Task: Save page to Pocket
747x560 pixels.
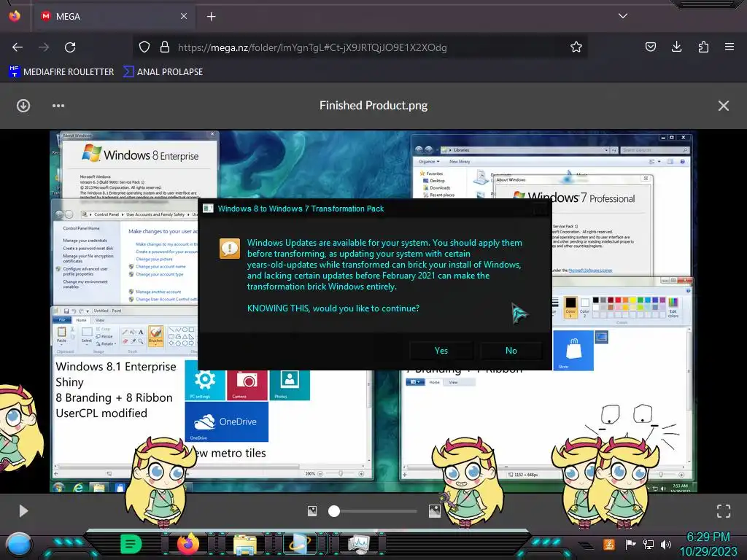Action: coord(650,47)
